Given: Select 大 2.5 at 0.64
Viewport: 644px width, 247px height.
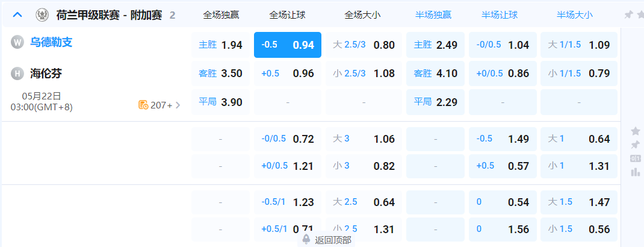Looking at the screenshot, I should [364, 202].
